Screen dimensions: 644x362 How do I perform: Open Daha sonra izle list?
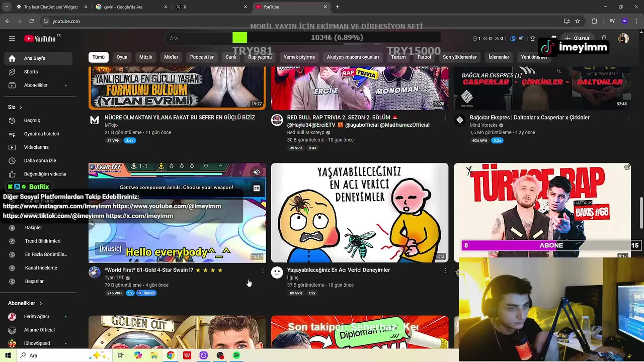pos(38,161)
